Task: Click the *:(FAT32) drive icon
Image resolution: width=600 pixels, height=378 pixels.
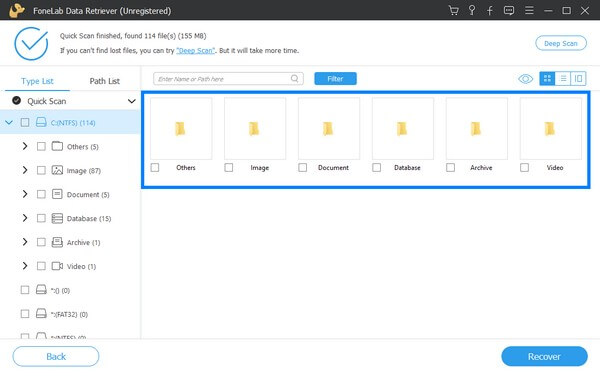Action: coord(41,314)
